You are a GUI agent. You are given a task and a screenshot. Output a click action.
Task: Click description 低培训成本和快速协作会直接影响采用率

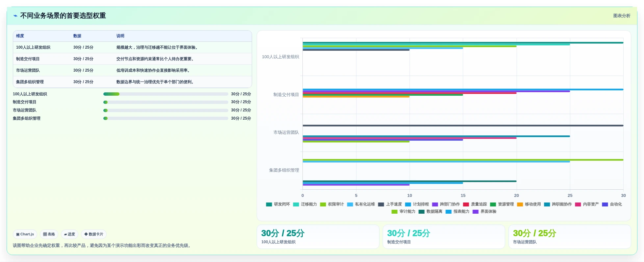(x=153, y=70)
